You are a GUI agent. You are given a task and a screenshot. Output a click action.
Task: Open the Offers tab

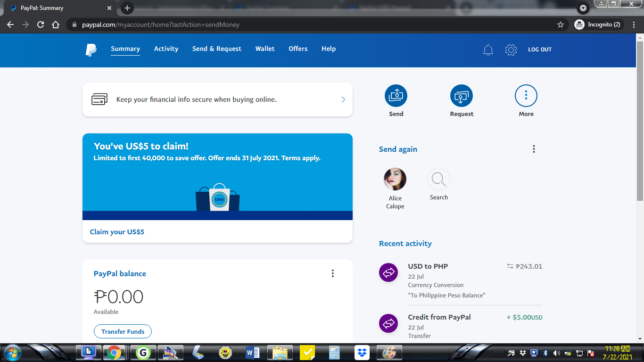tap(298, 49)
